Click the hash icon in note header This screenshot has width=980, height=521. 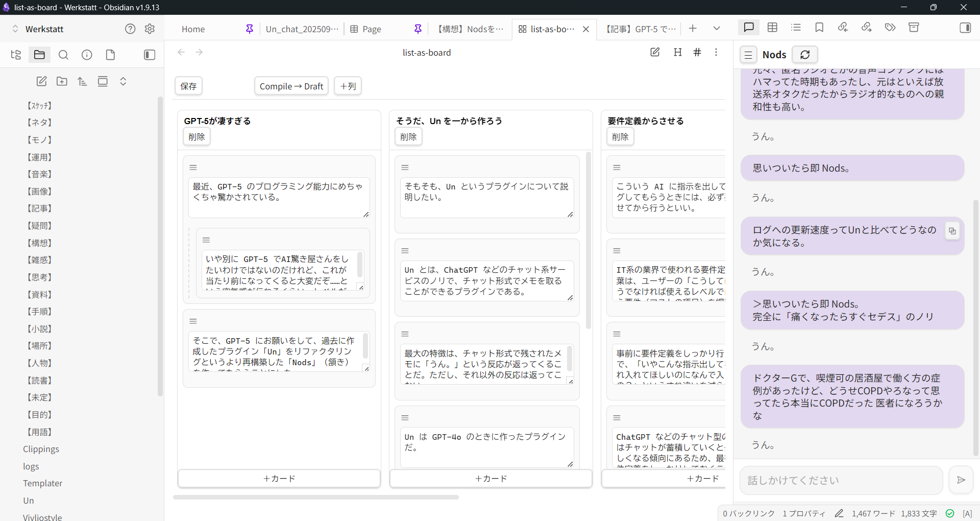click(x=697, y=52)
